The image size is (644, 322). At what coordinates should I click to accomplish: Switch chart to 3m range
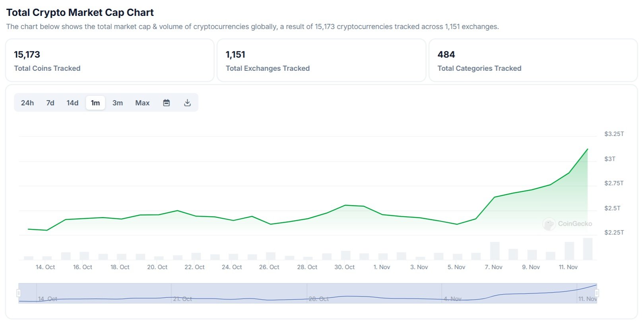coord(118,103)
